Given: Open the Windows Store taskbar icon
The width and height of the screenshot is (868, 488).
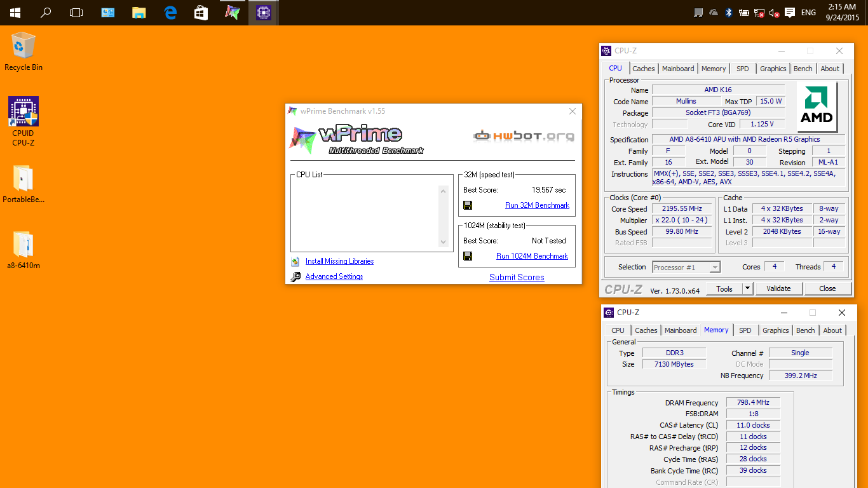Looking at the screenshot, I should [x=201, y=12].
